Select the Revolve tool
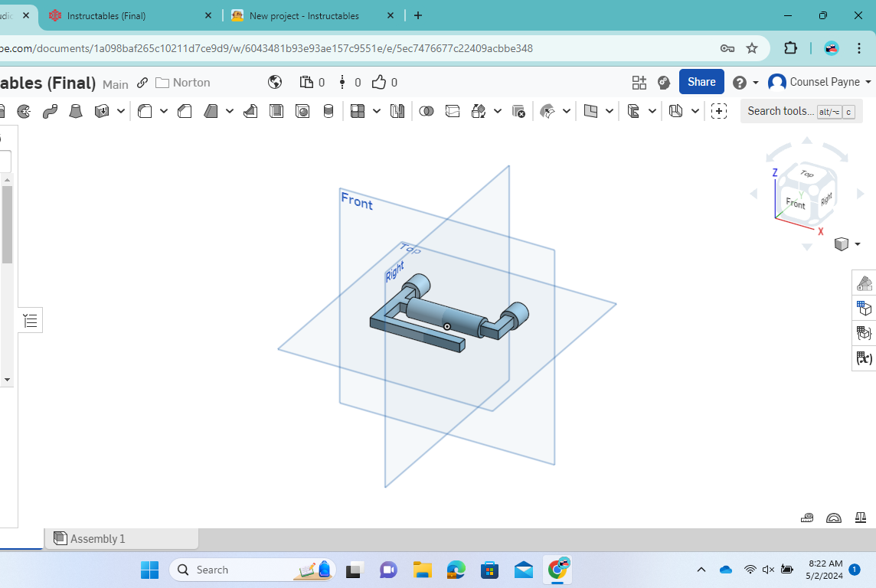 point(24,111)
